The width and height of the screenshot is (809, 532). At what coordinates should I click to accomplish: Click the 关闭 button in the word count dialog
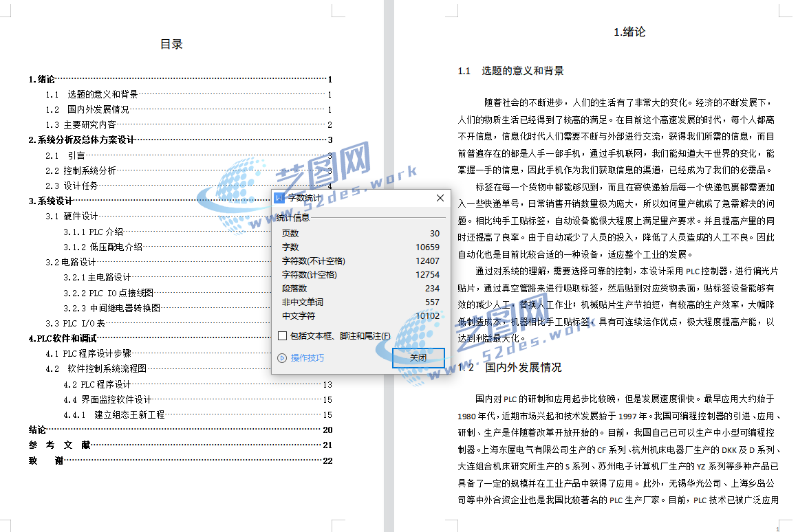[x=418, y=357]
